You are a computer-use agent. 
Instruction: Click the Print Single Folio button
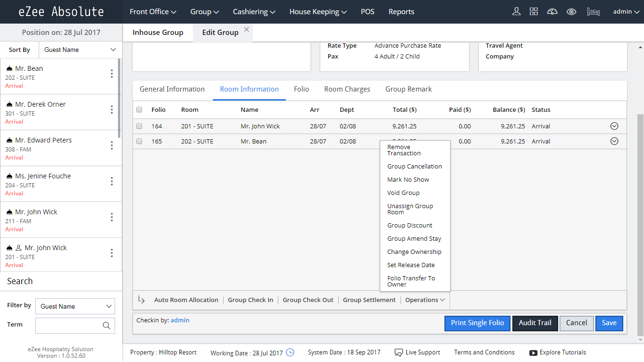(477, 323)
